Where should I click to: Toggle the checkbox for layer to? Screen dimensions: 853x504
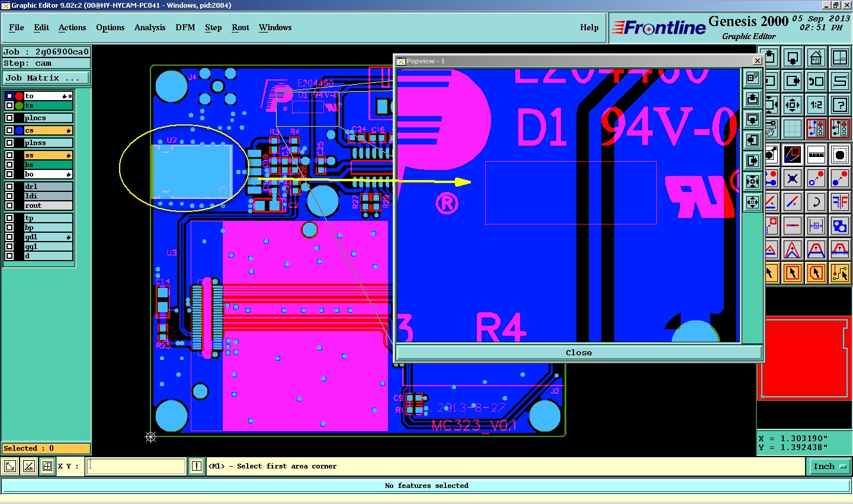[9, 96]
